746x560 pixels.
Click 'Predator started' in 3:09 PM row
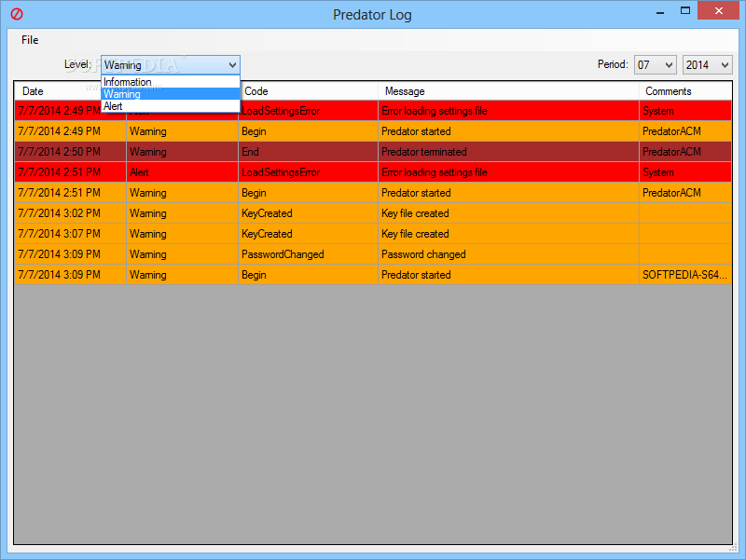click(508, 274)
